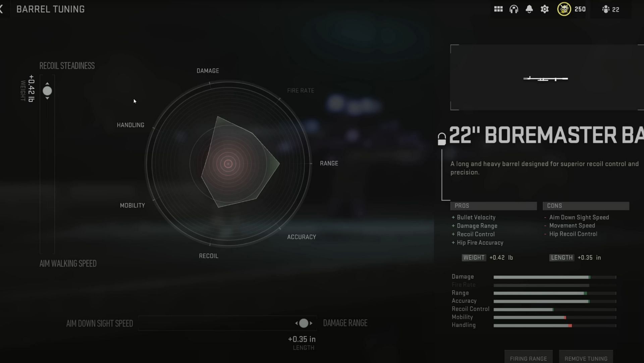
Task: Select the AIM DOWN SIGHT SPEED option
Action: tap(100, 323)
